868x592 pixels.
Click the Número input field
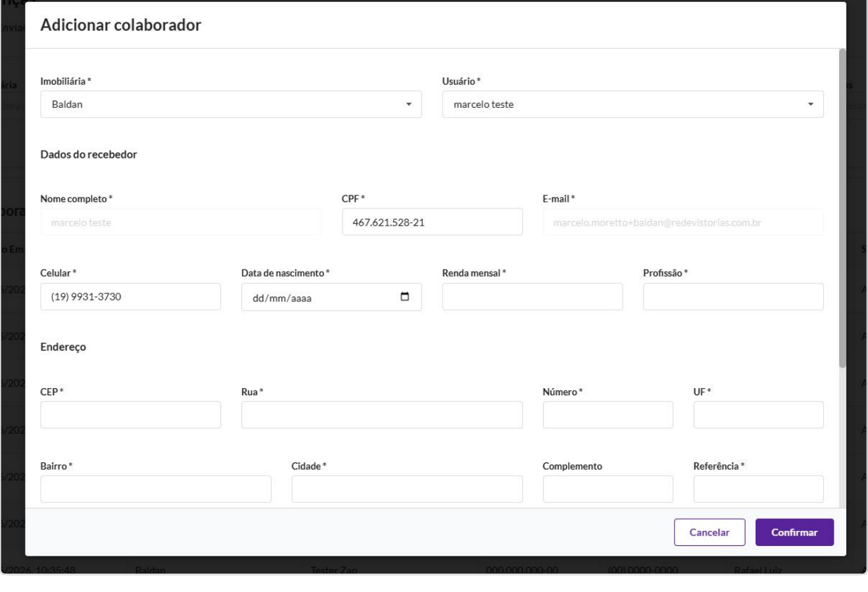pos(608,415)
